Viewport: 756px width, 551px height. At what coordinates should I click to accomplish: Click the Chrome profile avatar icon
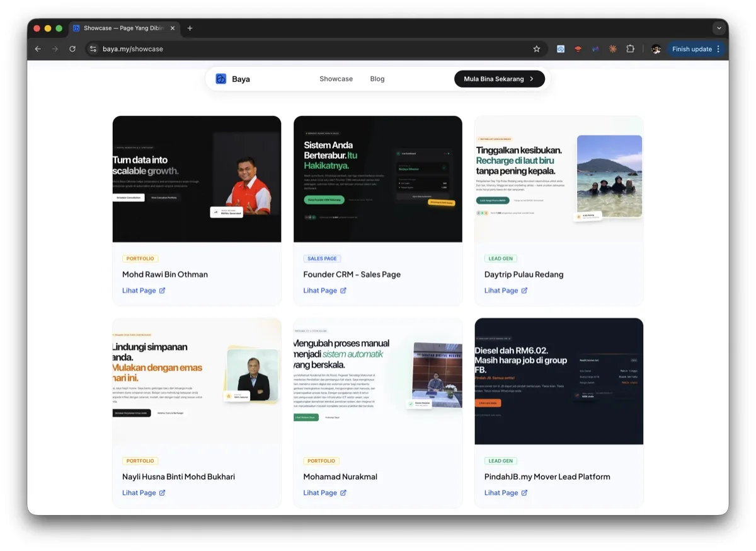coord(656,49)
